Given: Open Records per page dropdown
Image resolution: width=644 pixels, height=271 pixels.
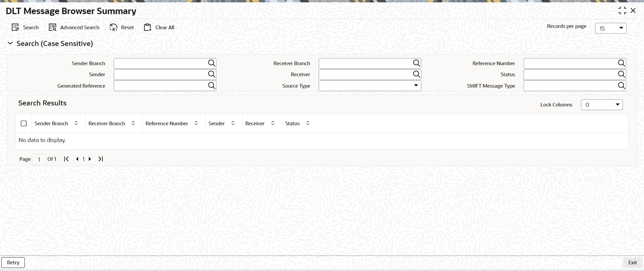Looking at the screenshot, I should tap(610, 28).
